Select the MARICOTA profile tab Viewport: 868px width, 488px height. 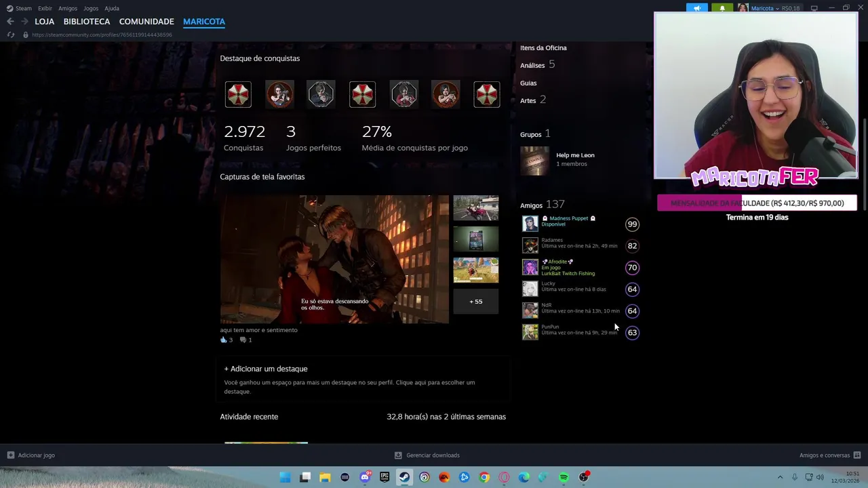pyautogui.click(x=204, y=22)
